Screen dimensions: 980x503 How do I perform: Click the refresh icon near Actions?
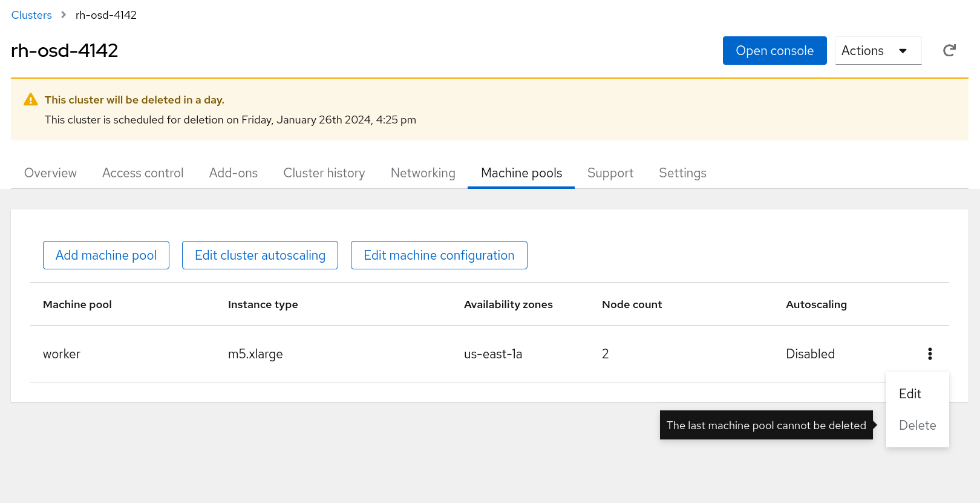(x=949, y=51)
